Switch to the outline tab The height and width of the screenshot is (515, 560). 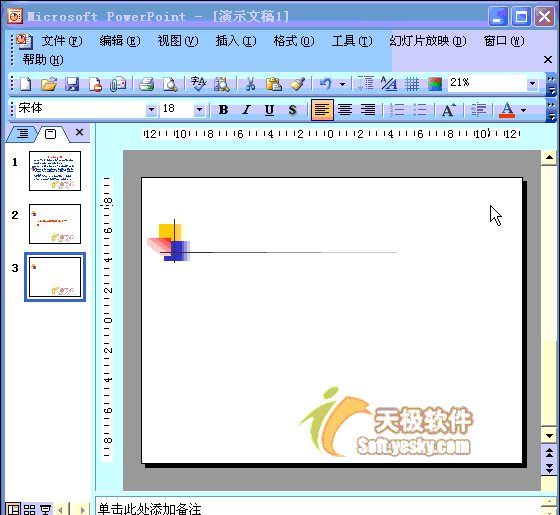pyautogui.click(x=22, y=134)
